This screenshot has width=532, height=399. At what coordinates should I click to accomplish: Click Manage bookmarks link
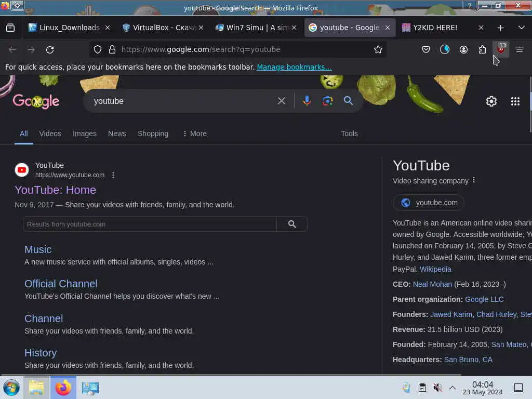294,67
